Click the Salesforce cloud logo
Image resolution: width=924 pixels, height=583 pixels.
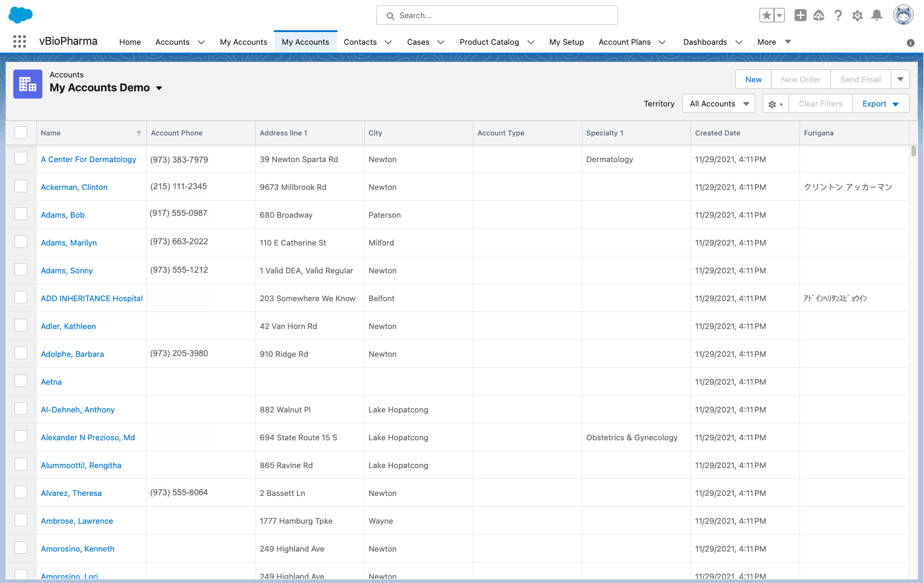[x=21, y=15]
